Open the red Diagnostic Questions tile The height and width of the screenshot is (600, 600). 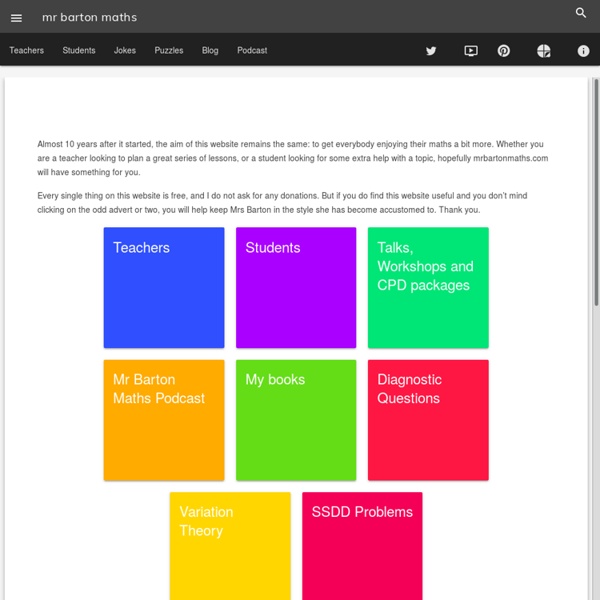[428, 420]
